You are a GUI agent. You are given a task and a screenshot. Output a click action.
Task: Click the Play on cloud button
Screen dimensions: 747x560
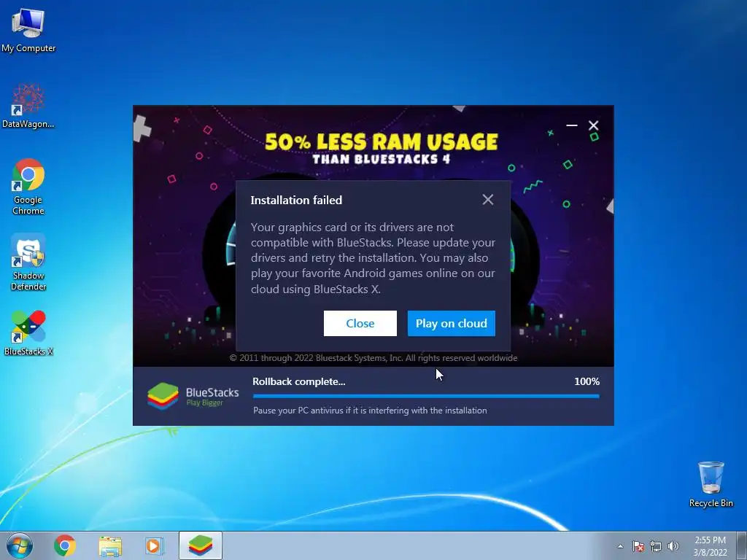click(x=451, y=323)
